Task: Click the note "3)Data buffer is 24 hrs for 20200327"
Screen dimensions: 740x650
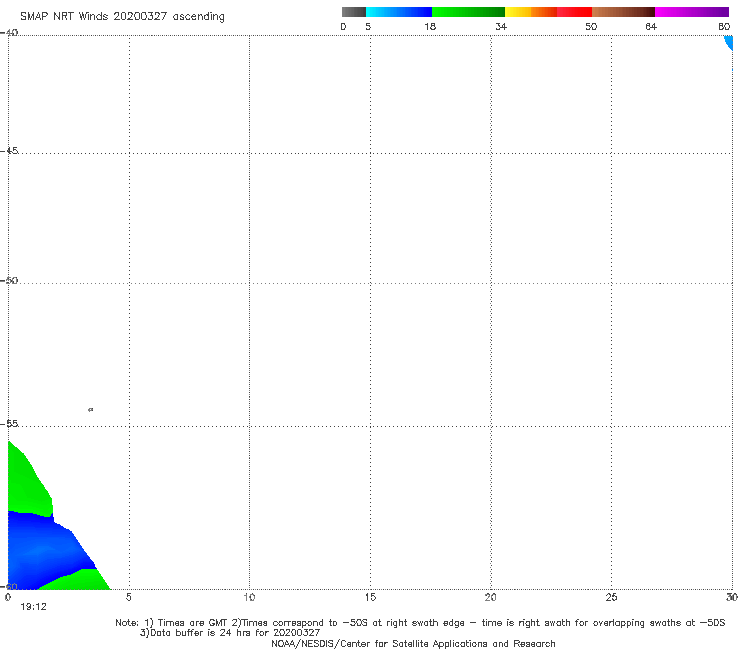Action: [230, 633]
